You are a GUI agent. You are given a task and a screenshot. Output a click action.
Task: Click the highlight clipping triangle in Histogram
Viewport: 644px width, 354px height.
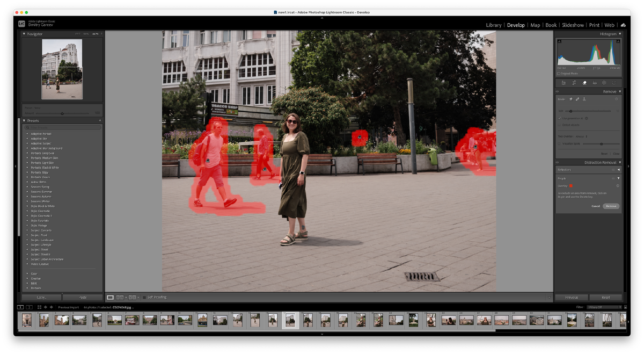[x=618, y=41]
